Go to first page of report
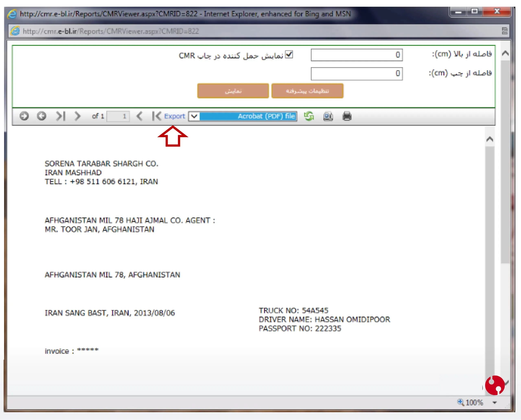521x420 pixels. pyautogui.click(x=156, y=116)
